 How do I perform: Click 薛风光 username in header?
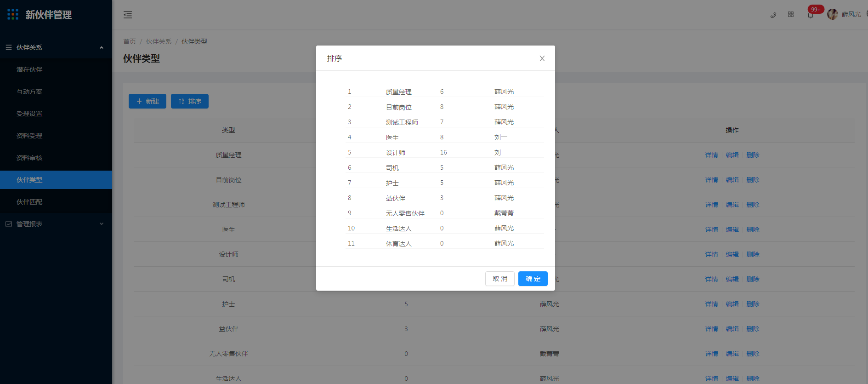click(851, 15)
